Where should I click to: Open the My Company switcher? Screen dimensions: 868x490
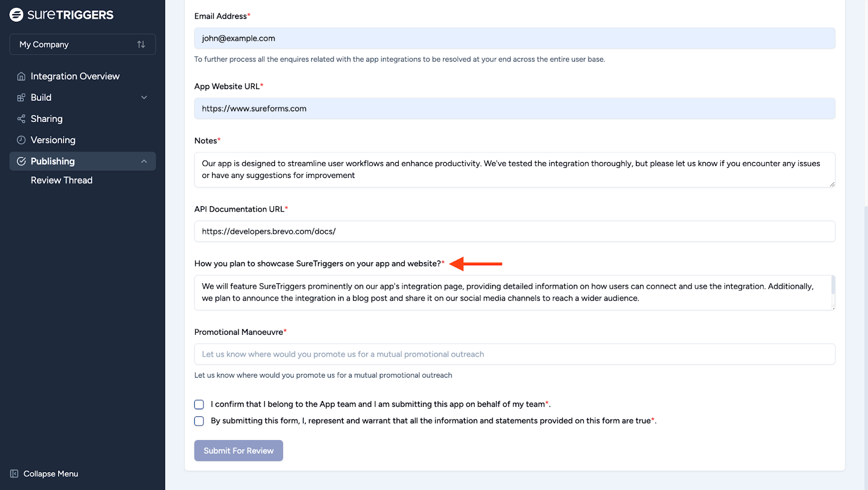click(x=82, y=44)
